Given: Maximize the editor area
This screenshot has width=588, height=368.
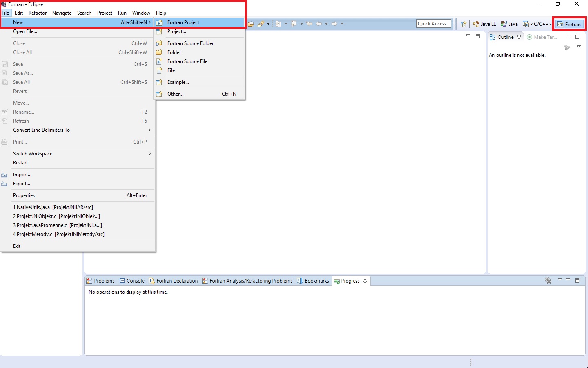Looking at the screenshot, I should 478,36.
